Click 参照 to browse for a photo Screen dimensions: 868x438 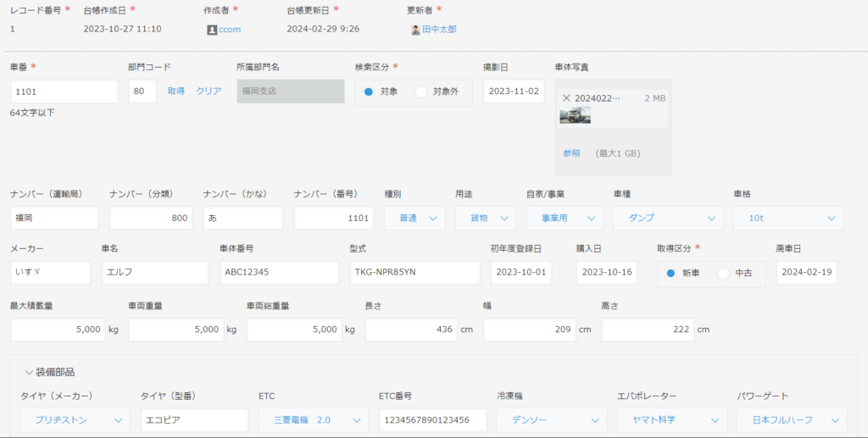571,153
